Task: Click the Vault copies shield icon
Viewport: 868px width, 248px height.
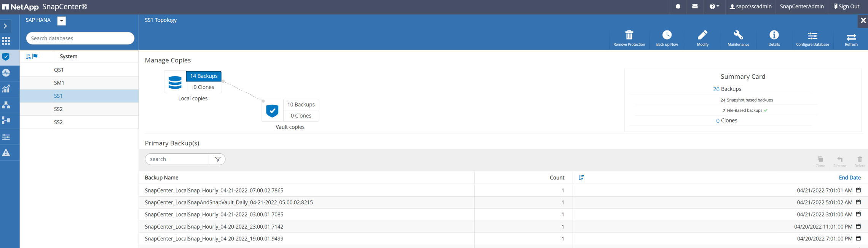Action: pyautogui.click(x=272, y=111)
